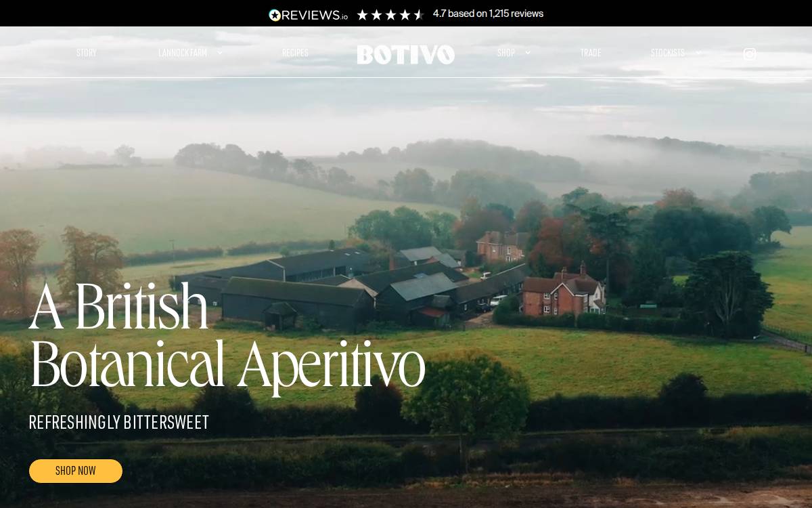Click the five-star rating graphic
The width and height of the screenshot is (812, 508).
point(390,14)
